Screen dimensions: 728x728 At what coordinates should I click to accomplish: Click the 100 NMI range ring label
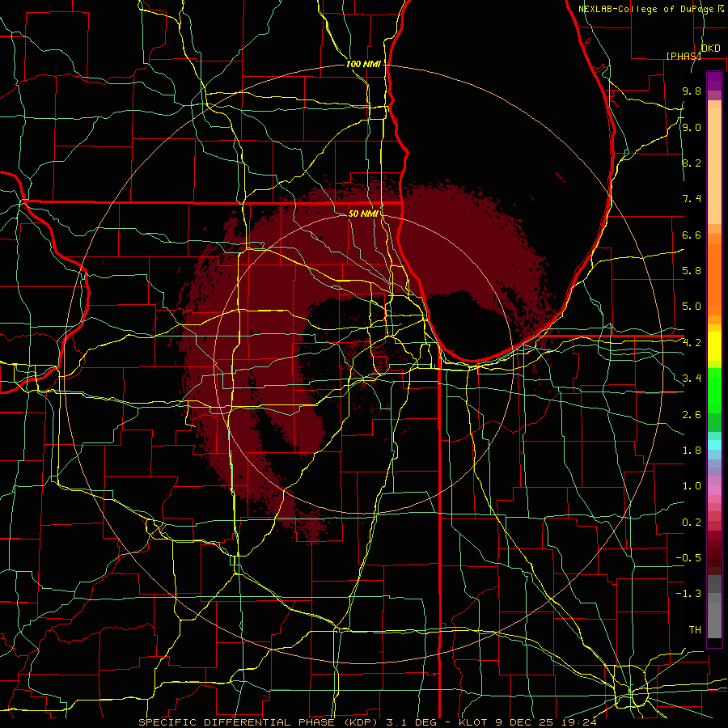click(x=363, y=64)
